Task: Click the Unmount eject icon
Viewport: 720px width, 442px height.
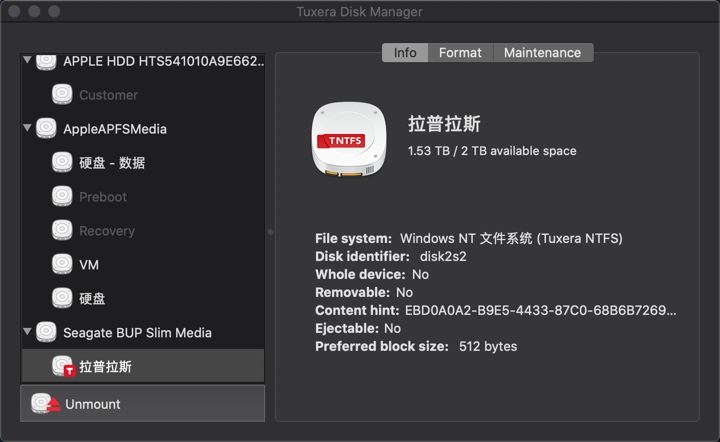Action: [45, 403]
